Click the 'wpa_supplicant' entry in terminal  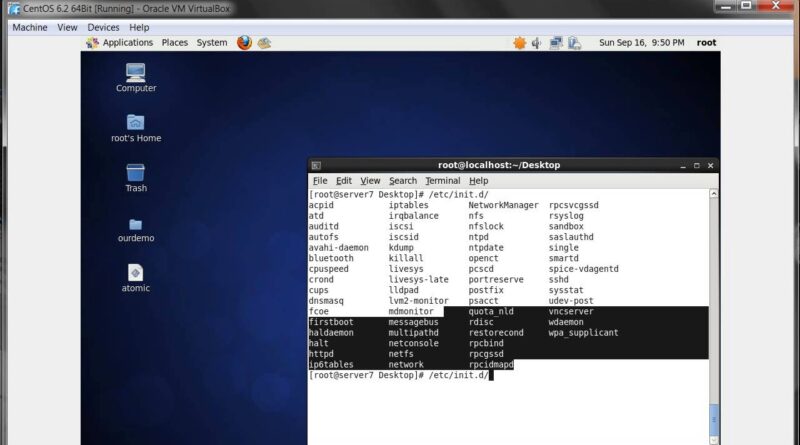pos(583,333)
